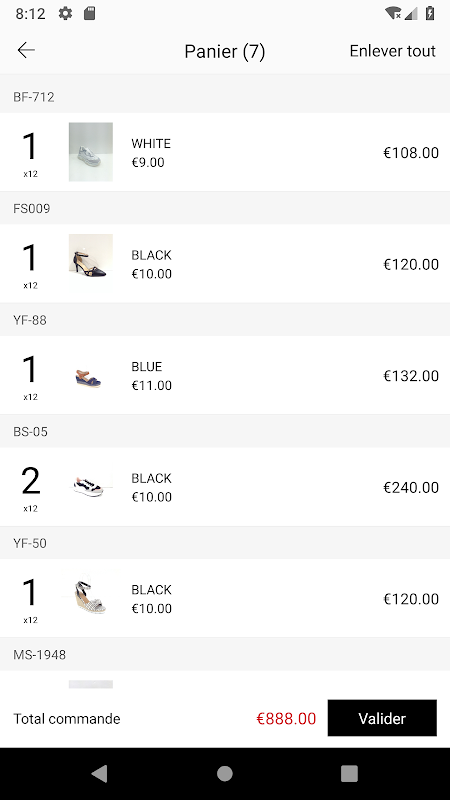This screenshot has height=800, width=450.
Task: Tap battery icon in status bar
Action: pos(430,13)
